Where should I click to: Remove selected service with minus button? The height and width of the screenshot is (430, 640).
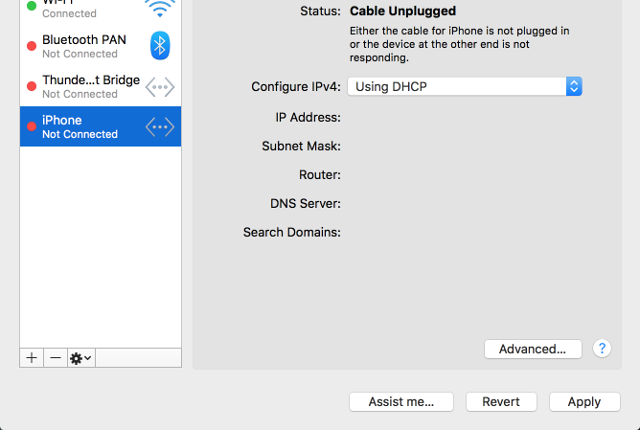click(x=56, y=358)
